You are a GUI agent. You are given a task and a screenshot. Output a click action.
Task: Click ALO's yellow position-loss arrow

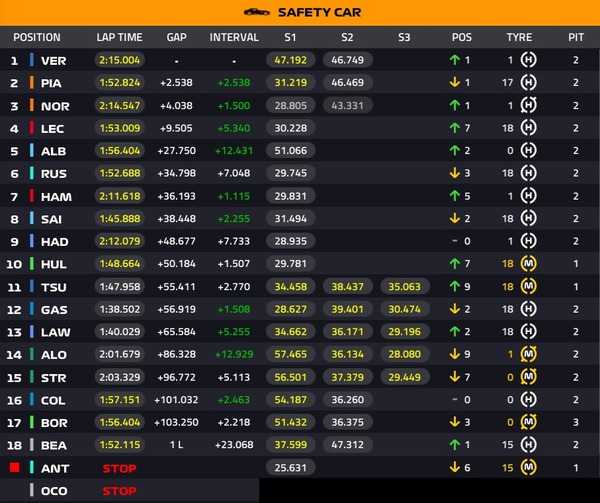455,354
